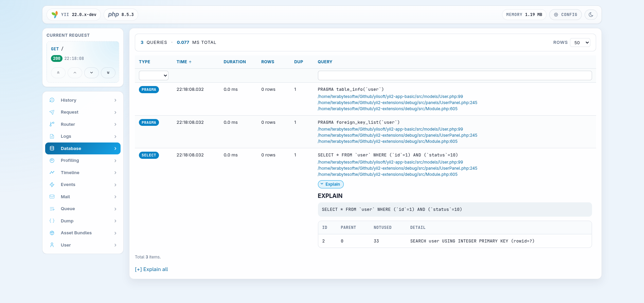The width and height of the screenshot is (644, 303).
Task: Open the History menu item
Action: 83,100
